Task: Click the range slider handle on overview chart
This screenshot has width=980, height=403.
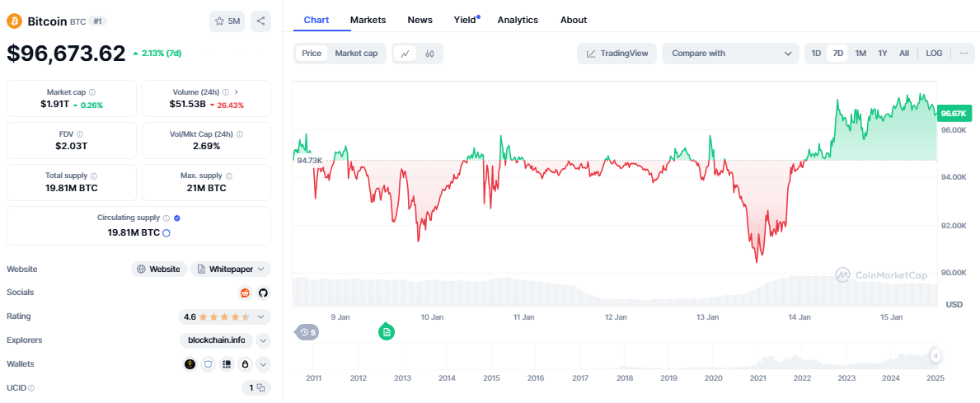Action: [x=935, y=355]
